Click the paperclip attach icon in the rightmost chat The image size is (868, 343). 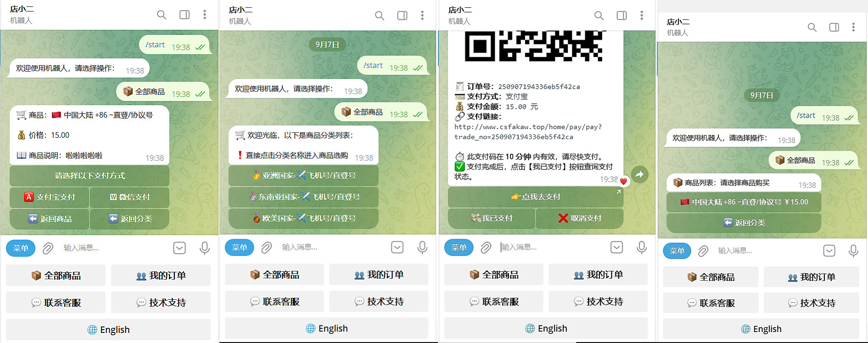pyautogui.click(x=703, y=251)
